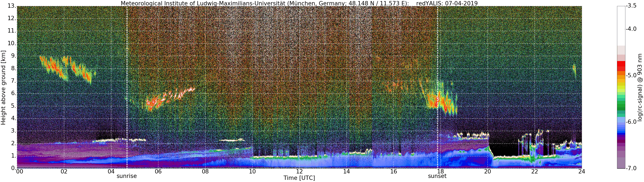Click the x-axis tick label '10'
644x182 pixels.
[x=252, y=171]
